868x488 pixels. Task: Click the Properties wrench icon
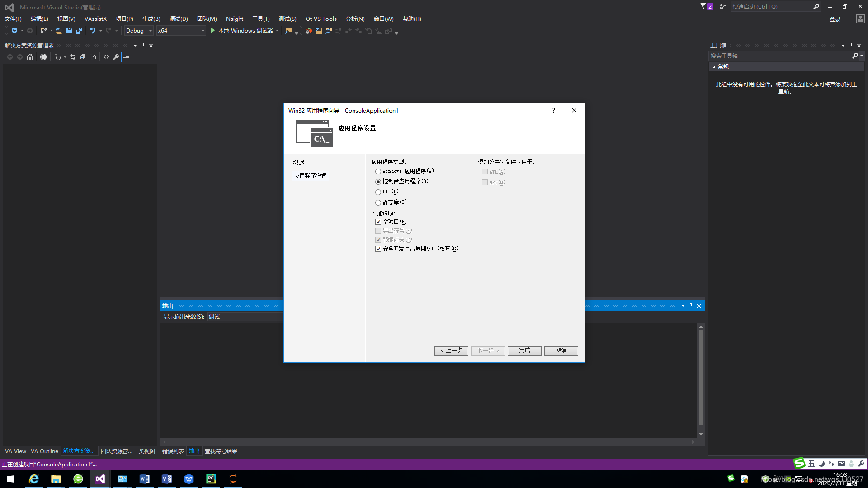click(x=116, y=57)
